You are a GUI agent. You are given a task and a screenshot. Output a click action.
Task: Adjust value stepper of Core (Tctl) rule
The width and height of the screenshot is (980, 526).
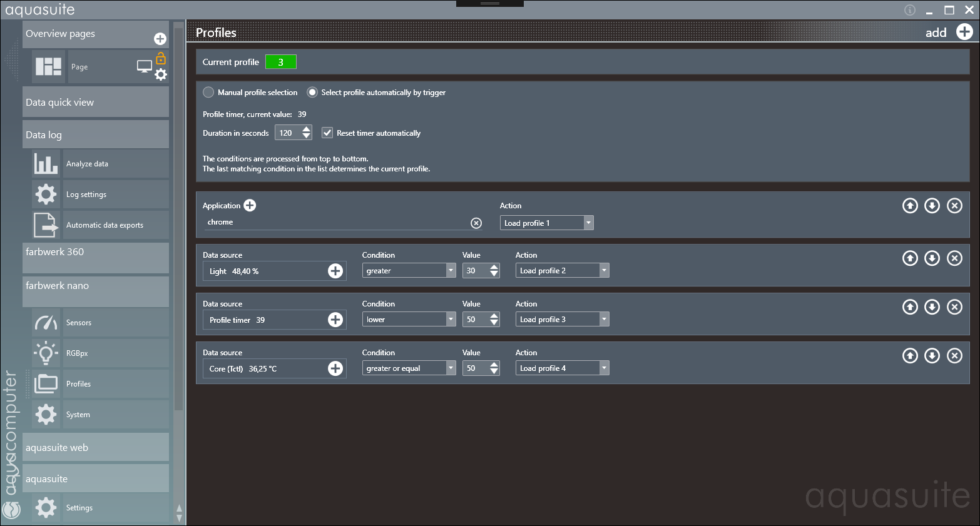(x=494, y=368)
